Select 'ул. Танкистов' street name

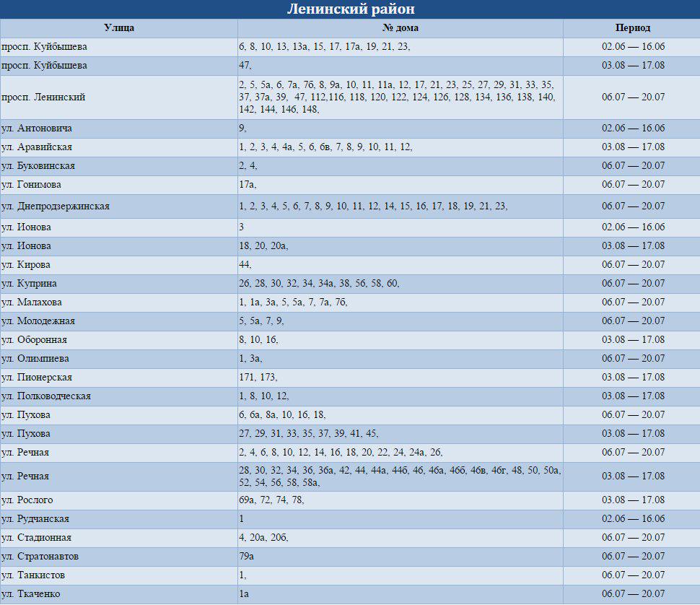pyautogui.click(x=33, y=575)
